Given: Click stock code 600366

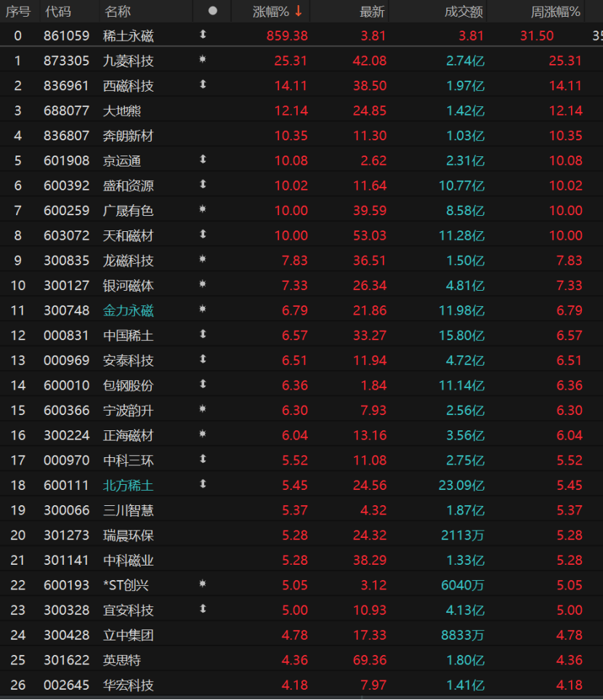Looking at the screenshot, I should point(67,411).
